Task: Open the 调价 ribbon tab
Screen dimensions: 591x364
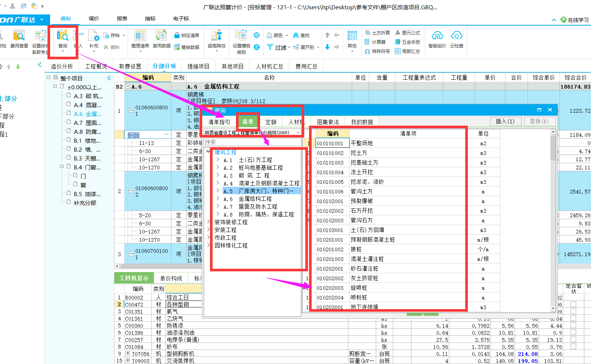Action: point(94,19)
